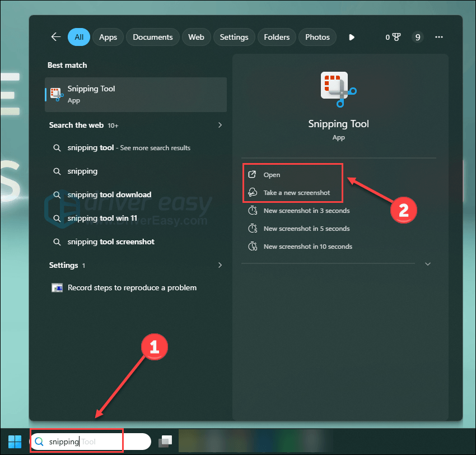Switch to the Apps filter tab
The width and height of the screenshot is (476, 455).
[108, 37]
